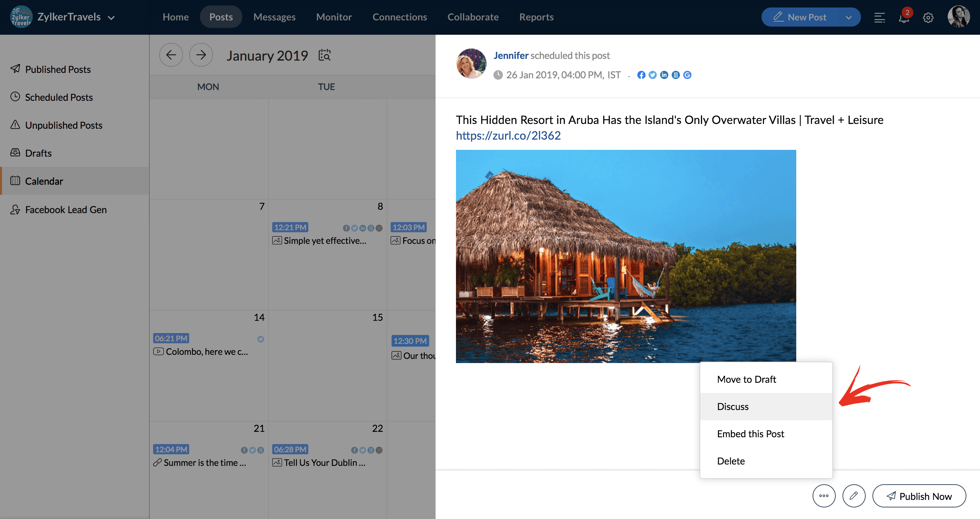Viewport: 980px width, 519px height.
Task: Click the pencil edit post icon
Action: [x=854, y=496]
